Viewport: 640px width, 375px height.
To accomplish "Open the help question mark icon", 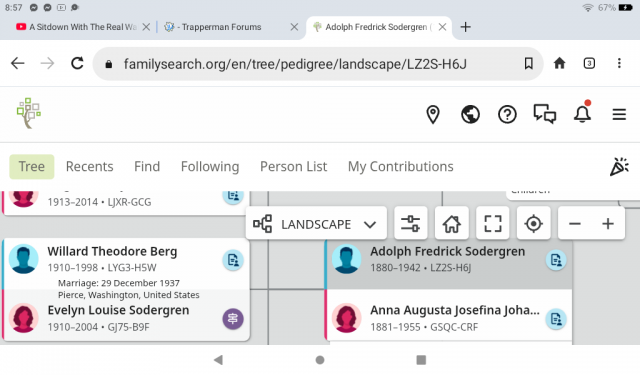I will [x=507, y=114].
